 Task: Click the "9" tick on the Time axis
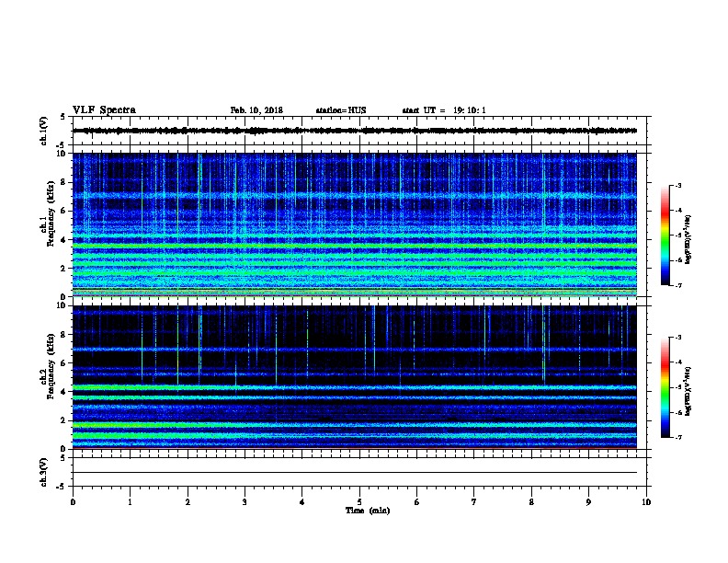(x=588, y=502)
